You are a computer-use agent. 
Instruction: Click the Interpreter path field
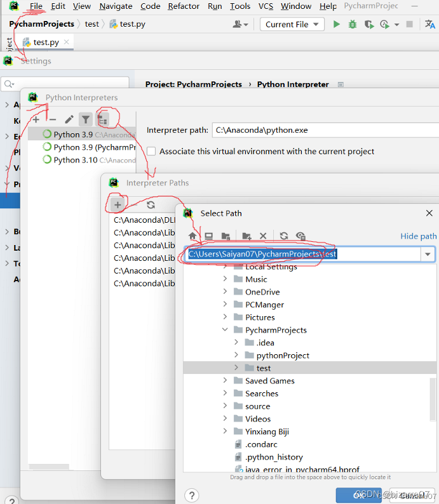coord(325,130)
